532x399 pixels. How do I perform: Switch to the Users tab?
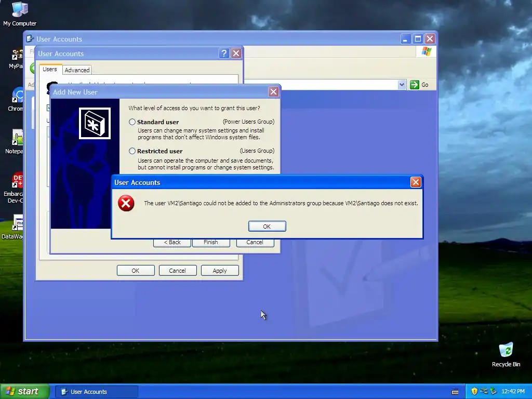[50, 69]
